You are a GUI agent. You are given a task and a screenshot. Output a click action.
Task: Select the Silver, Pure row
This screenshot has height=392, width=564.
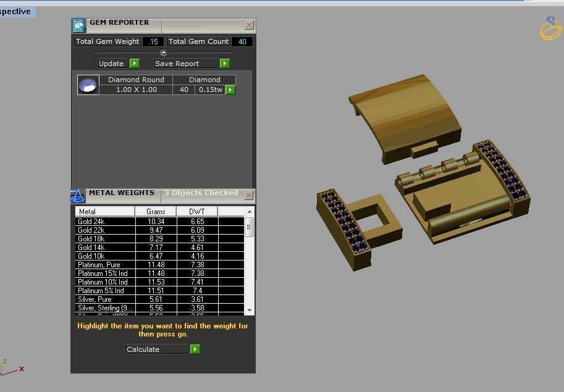[160, 299]
